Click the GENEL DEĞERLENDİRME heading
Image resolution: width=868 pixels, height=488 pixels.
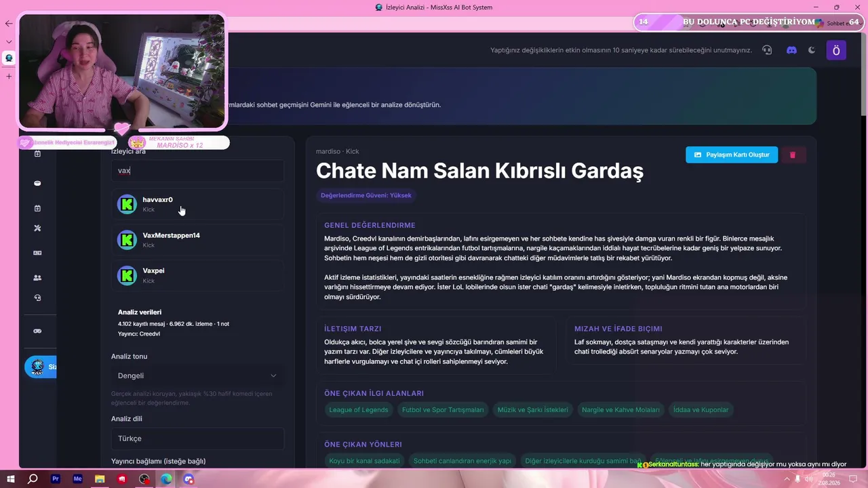pos(370,225)
